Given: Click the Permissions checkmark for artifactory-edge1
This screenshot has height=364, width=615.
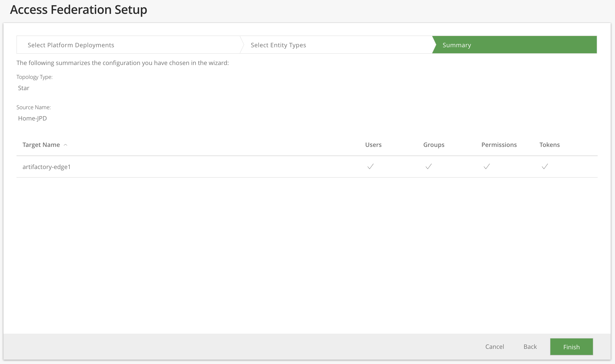Looking at the screenshot, I should [487, 167].
